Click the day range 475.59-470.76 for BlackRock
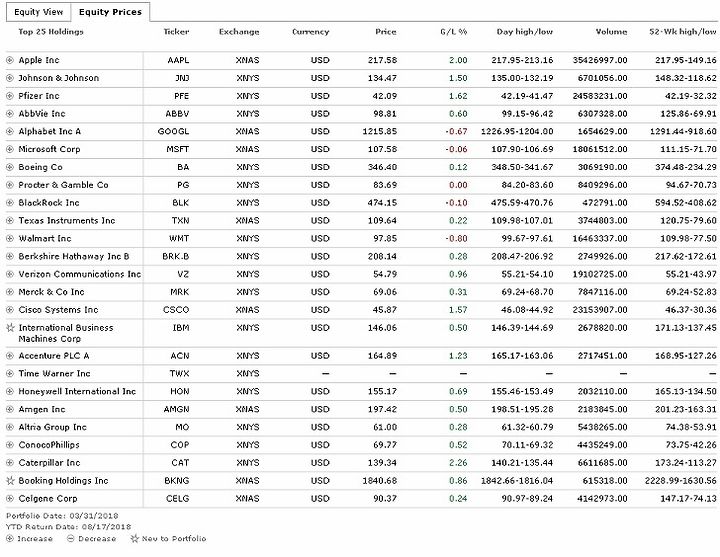 [x=522, y=203]
